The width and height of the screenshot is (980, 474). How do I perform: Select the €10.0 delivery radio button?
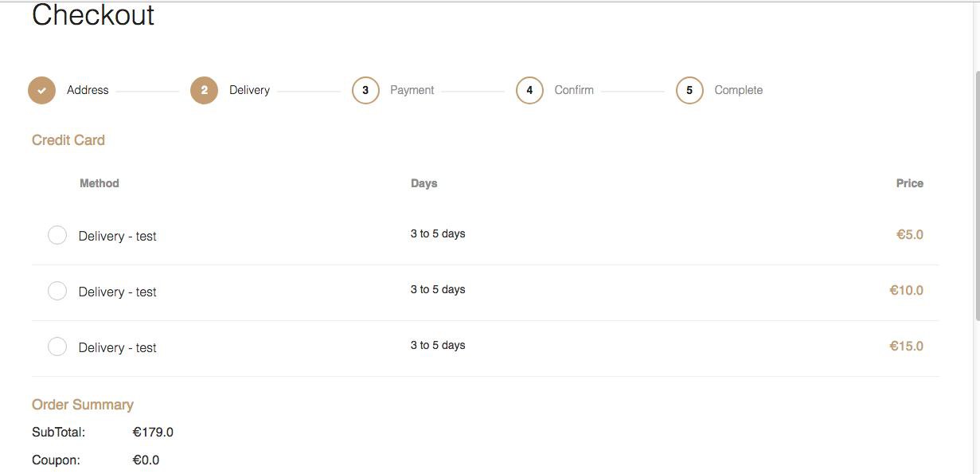(x=57, y=291)
